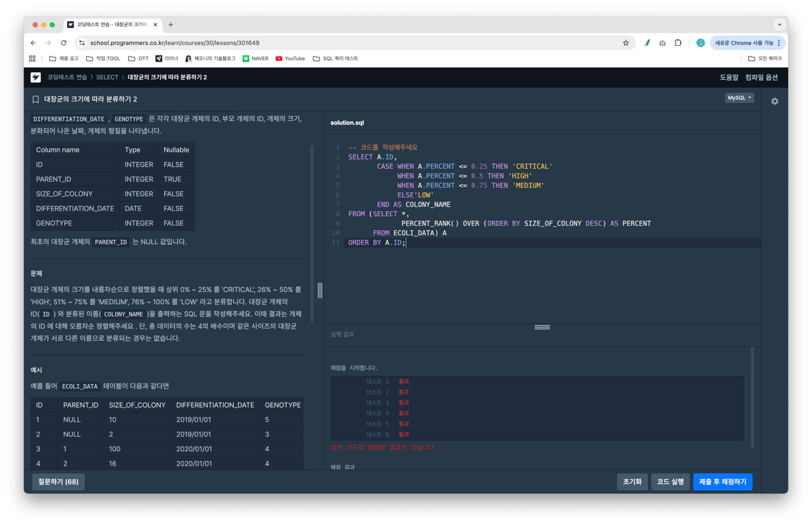The height and width of the screenshot is (525, 812).
Task: Click the result panel scrollbar
Action: 752,397
